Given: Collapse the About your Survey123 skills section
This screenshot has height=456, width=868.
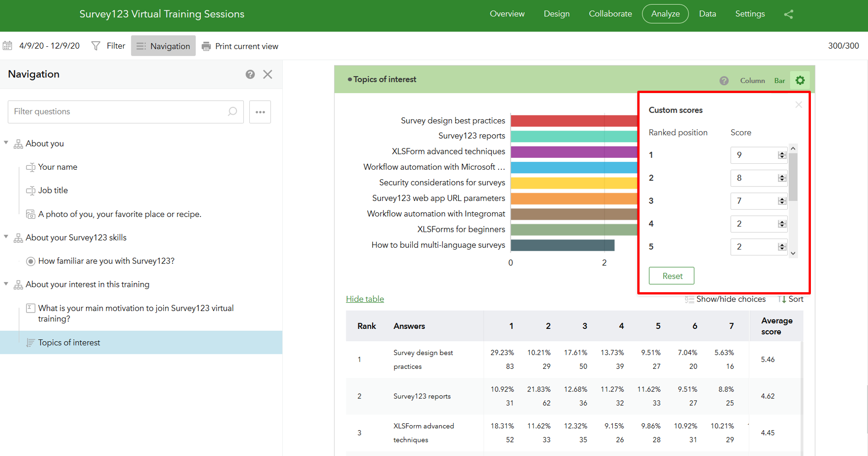Looking at the screenshot, I should 6,236.
